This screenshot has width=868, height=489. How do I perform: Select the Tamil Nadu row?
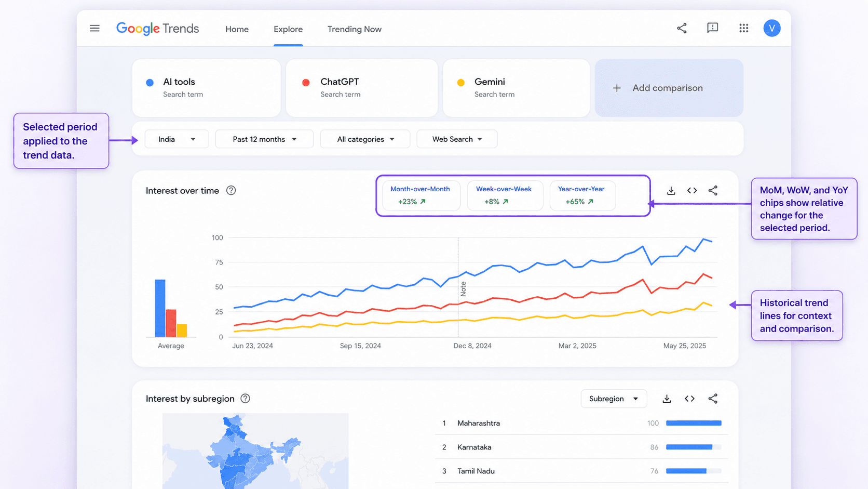pyautogui.click(x=581, y=471)
